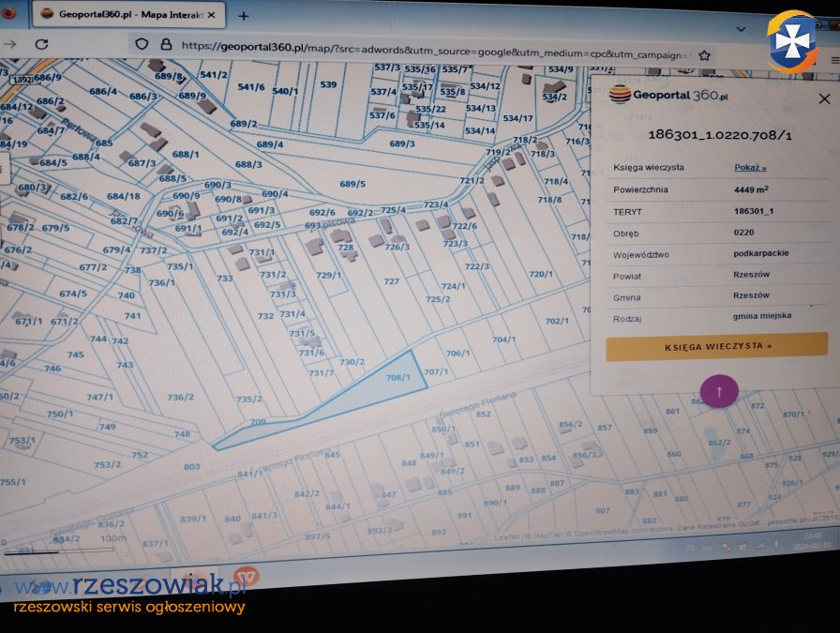Image resolution: width=840 pixels, height=633 pixels.
Task: Click parcel 727 on the map
Action: 392,281
